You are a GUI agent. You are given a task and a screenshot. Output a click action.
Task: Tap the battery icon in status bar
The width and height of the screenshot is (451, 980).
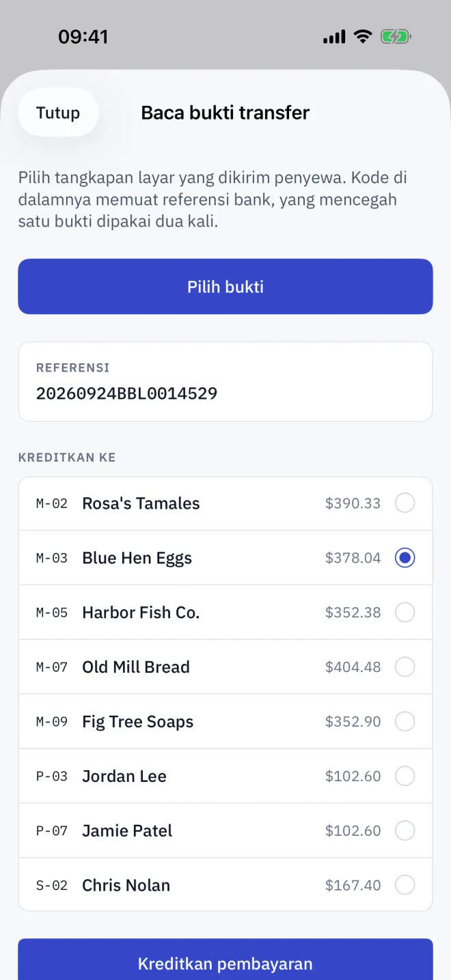point(396,37)
